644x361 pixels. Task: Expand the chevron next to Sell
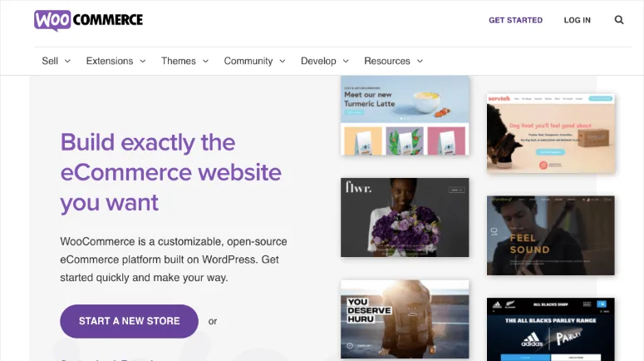coord(68,62)
